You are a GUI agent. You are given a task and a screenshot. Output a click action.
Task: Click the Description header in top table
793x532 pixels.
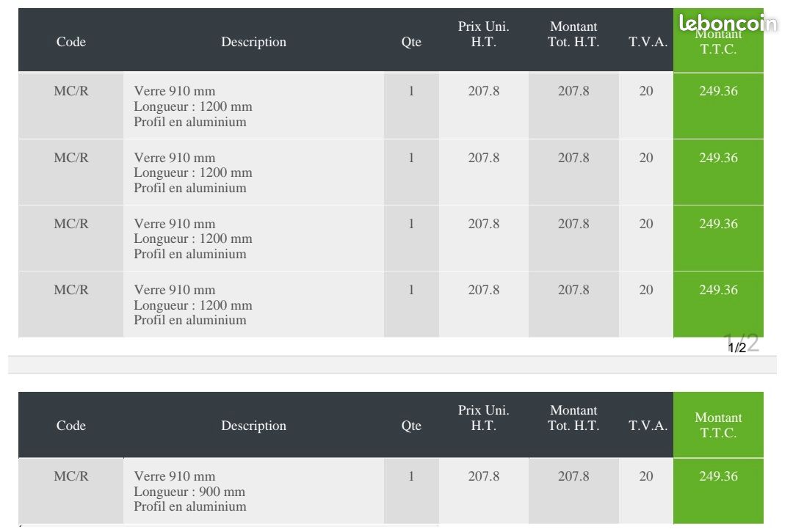point(253,41)
